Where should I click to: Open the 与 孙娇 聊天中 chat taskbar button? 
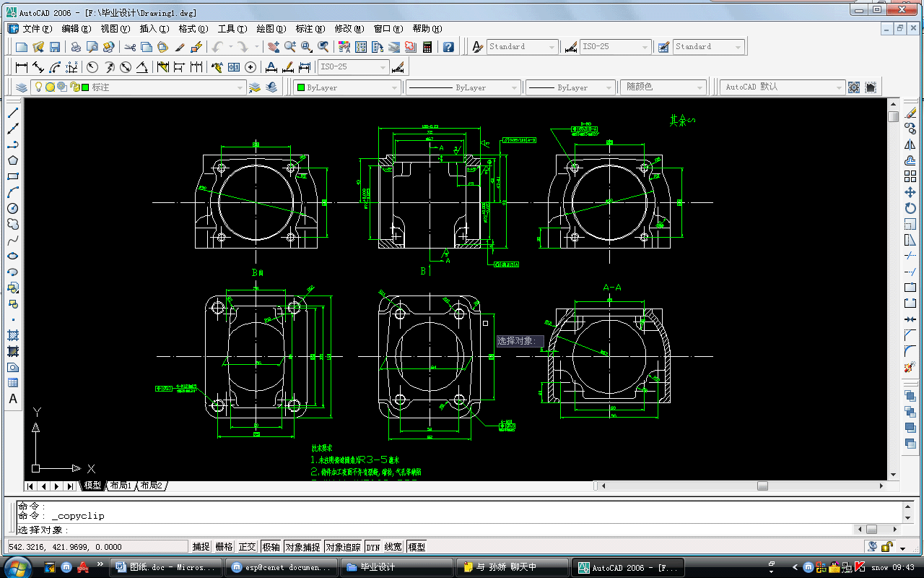512,567
